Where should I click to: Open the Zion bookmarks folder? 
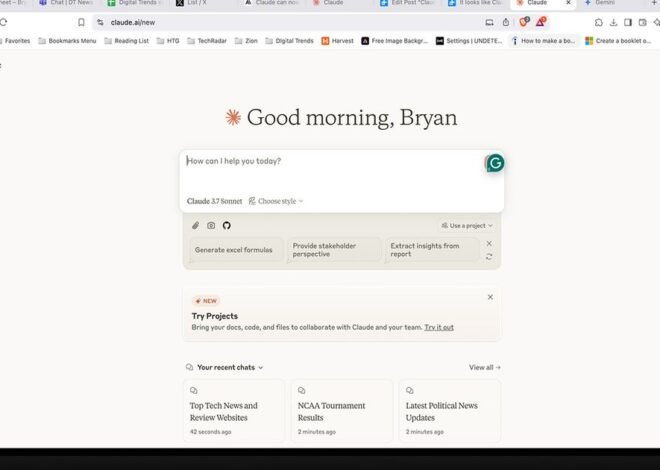click(246, 41)
